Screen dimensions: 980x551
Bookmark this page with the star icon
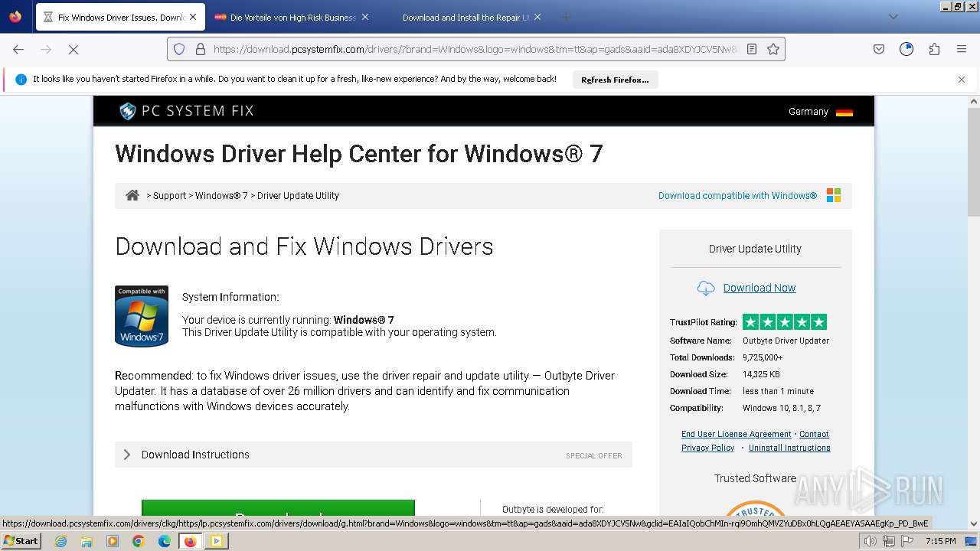pyautogui.click(x=773, y=49)
